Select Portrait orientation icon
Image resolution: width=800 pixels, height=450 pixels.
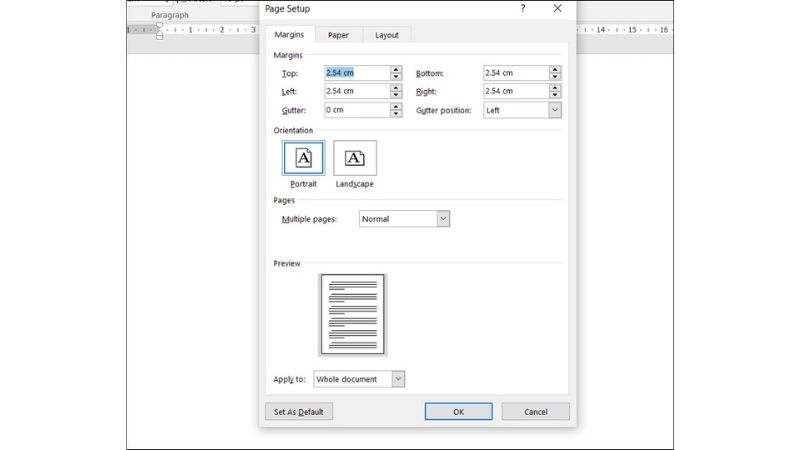click(304, 158)
